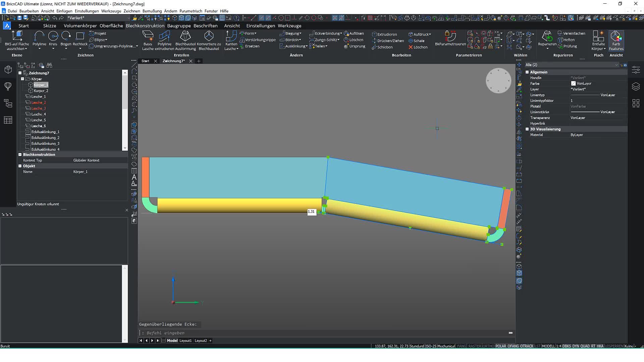Click the Drücken/Ziehen tool
644x362 pixels.
click(x=388, y=41)
